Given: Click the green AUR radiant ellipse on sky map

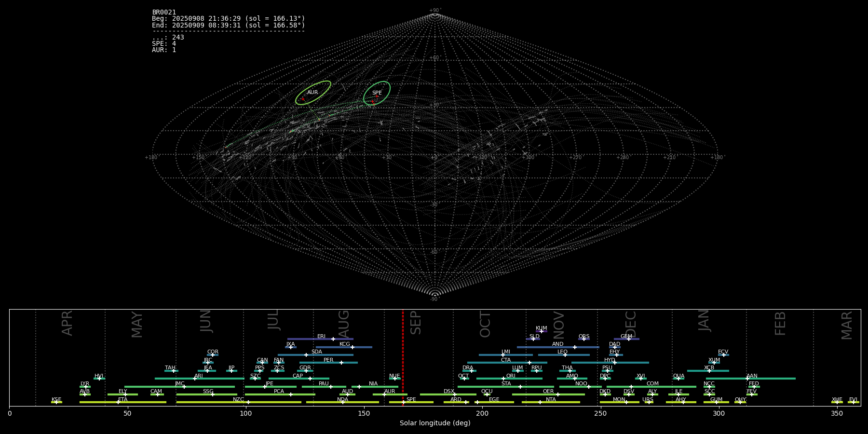Looking at the screenshot, I should point(313,93).
